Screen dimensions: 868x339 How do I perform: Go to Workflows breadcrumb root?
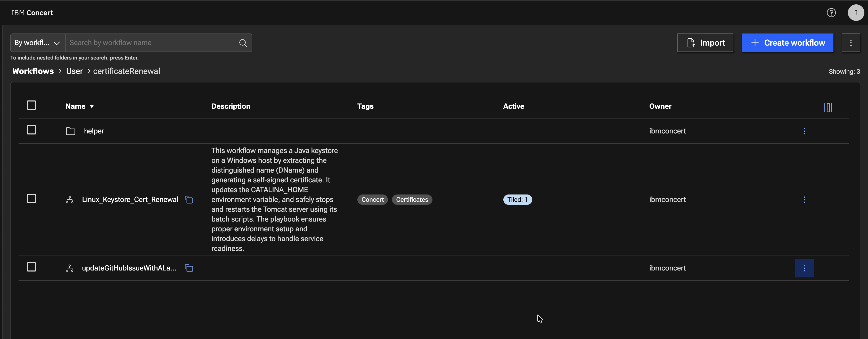pos(33,71)
